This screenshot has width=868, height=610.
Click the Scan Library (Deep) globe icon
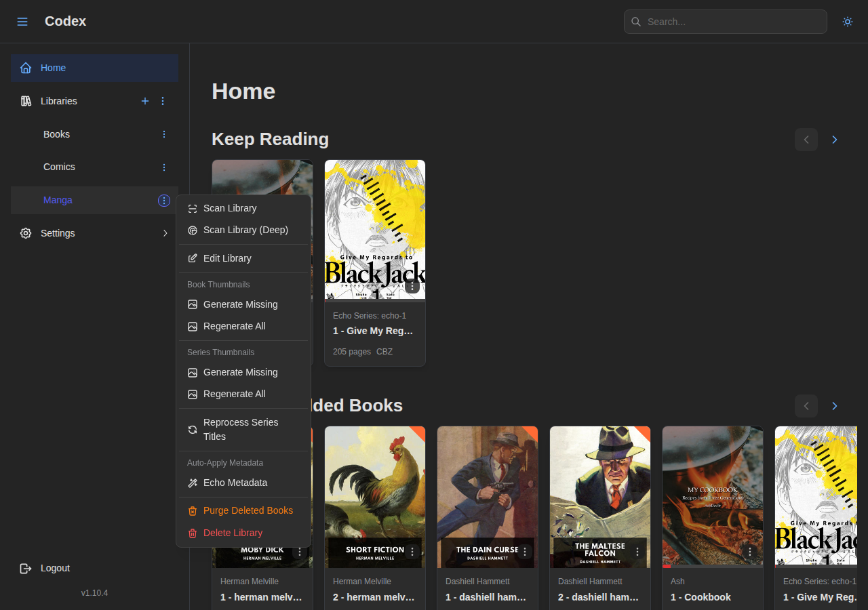tap(193, 230)
